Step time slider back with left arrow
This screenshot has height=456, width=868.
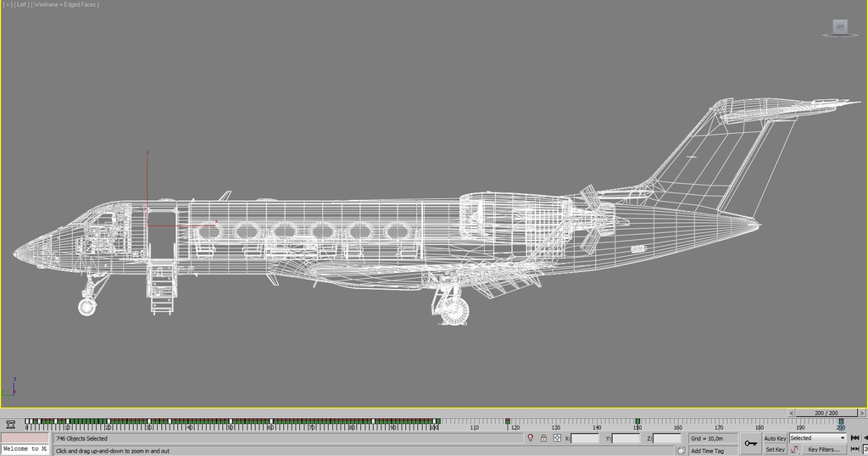[x=792, y=413]
